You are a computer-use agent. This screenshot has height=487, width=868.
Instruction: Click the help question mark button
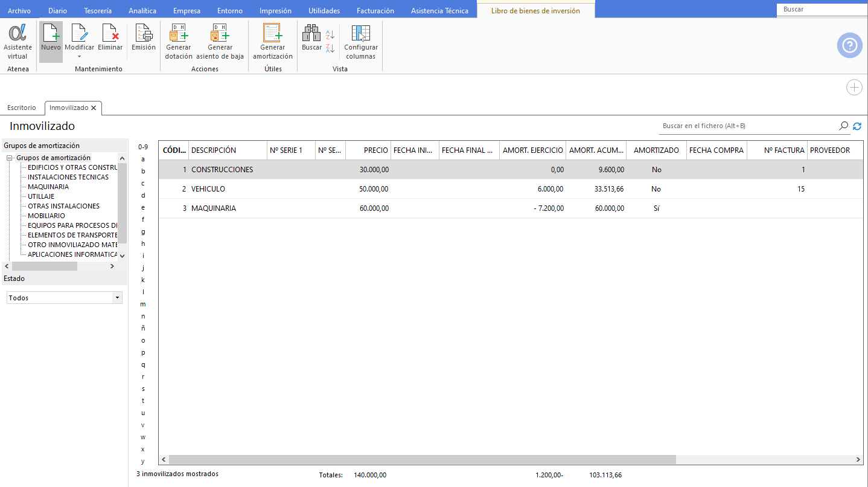[x=849, y=46]
